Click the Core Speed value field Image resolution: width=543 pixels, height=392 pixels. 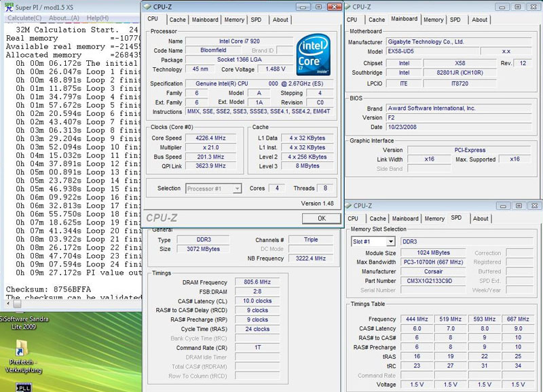(x=212, y=138)
